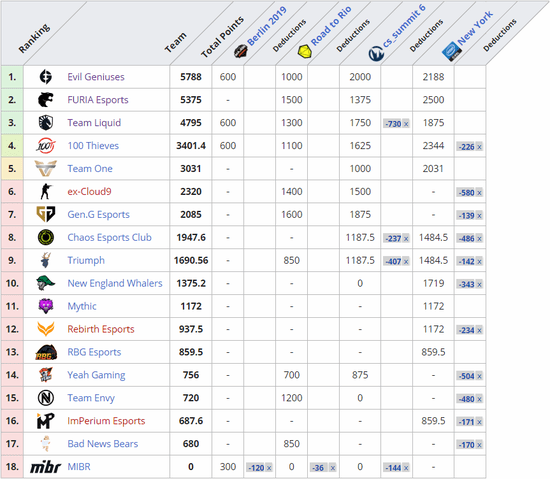This screenshot has width=550, height=479.
Task: Open the Team Liquid team page
Action: point(94,123)
